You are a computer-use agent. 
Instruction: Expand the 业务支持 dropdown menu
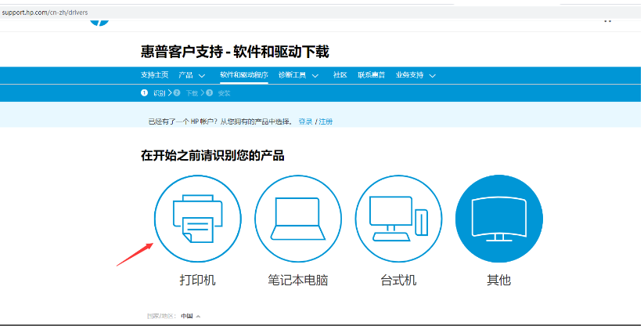pos(416,75)
